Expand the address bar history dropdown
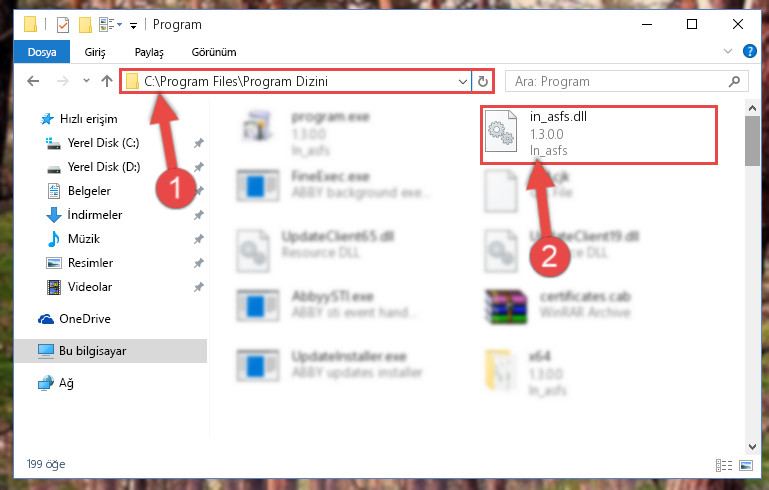Viewport: 769px width, 490px height. pyautogui.click(x=462, y=81)
